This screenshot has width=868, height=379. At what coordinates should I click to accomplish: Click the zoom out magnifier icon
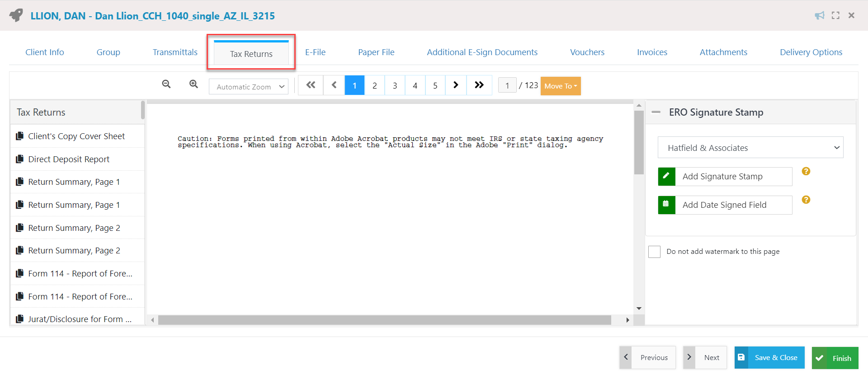tap(166, 84)
